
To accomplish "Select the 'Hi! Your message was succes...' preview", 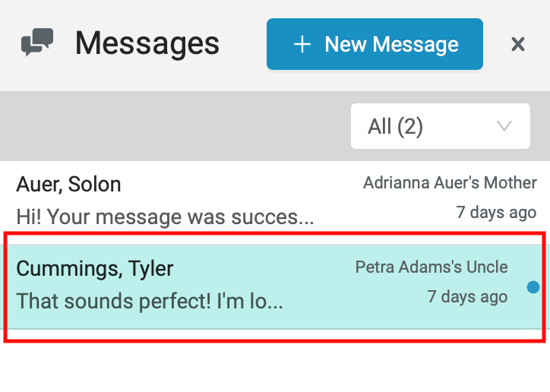I will 165,217.
